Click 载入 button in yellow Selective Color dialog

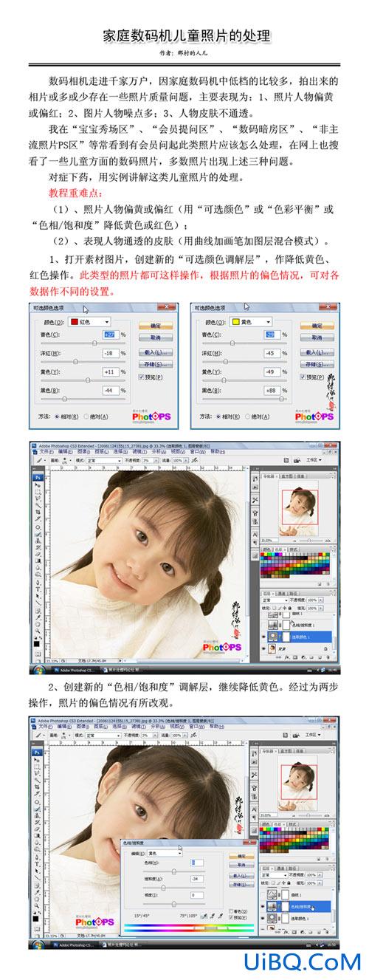(x=317, y=352)
